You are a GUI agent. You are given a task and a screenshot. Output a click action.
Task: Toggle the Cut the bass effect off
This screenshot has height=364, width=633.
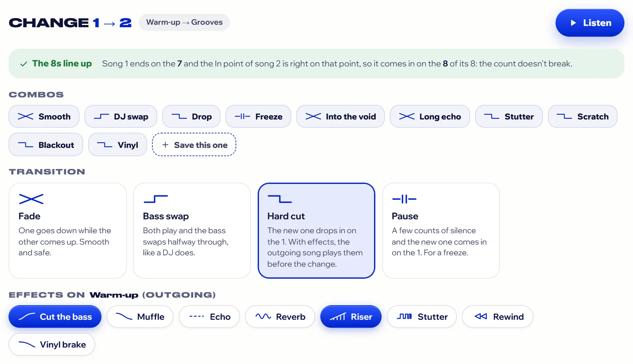[55, 317]
